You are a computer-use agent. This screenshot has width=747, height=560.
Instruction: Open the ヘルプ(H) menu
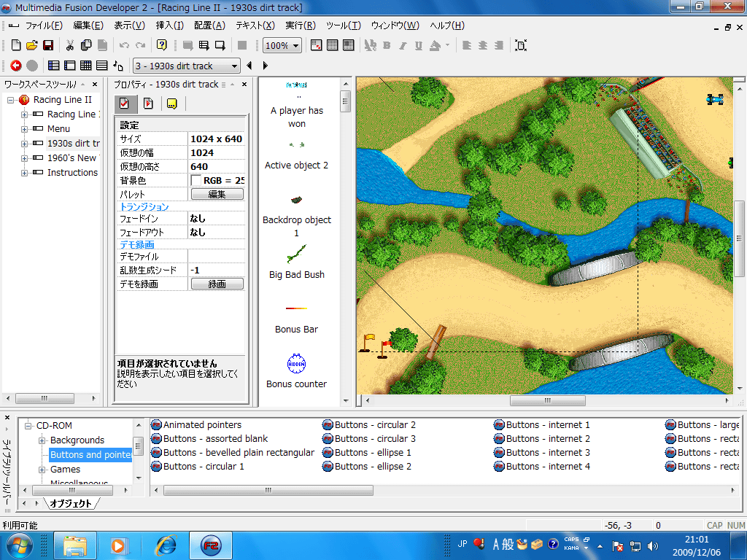447,26
